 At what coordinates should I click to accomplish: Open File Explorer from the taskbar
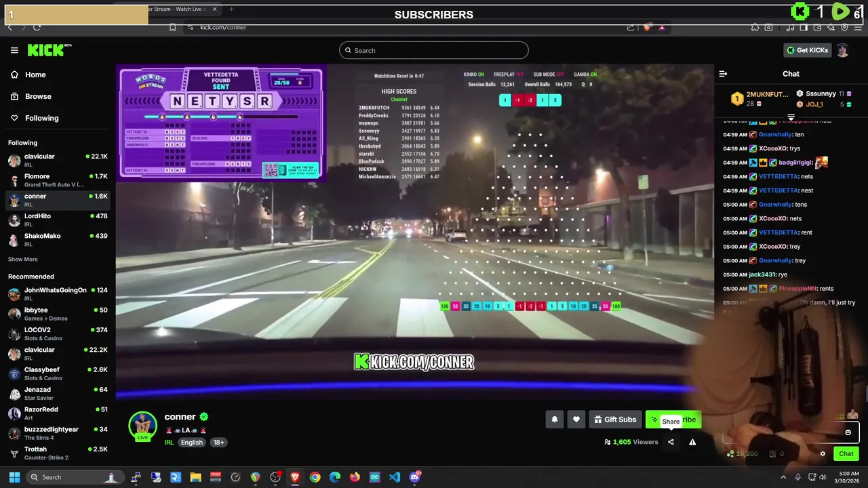pos(195,477)
